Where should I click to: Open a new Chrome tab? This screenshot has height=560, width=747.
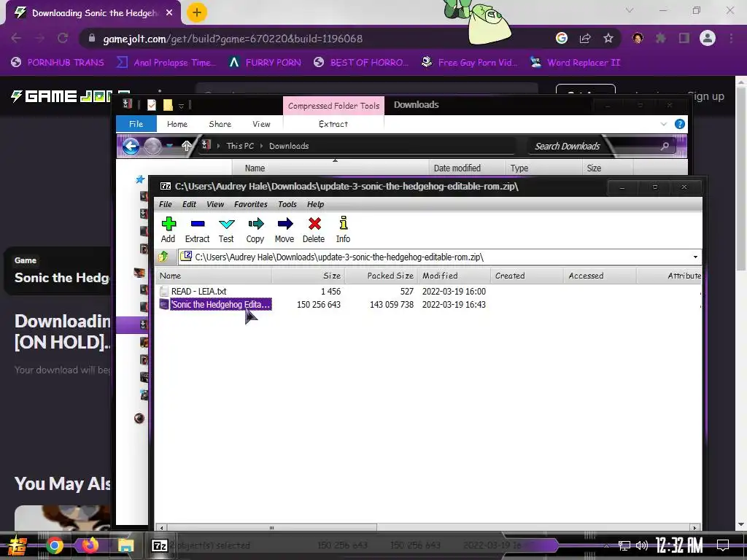(x=197, y=12)
